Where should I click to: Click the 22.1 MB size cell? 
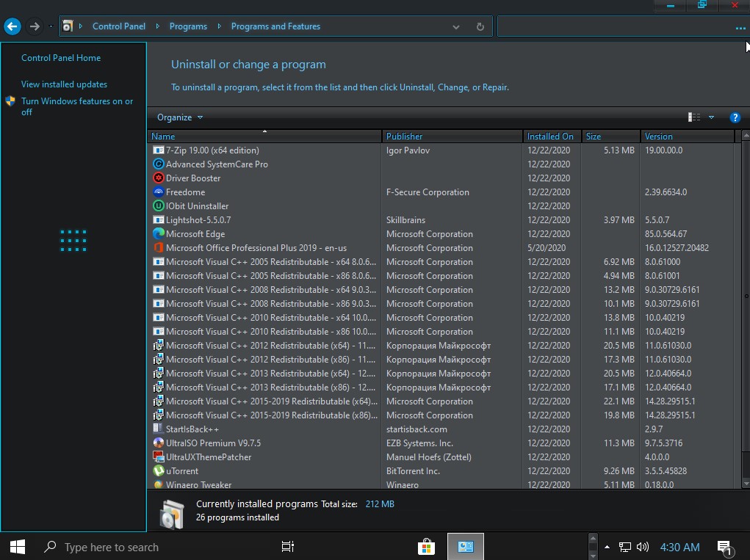pyautogui.click(x=619, y=401)
